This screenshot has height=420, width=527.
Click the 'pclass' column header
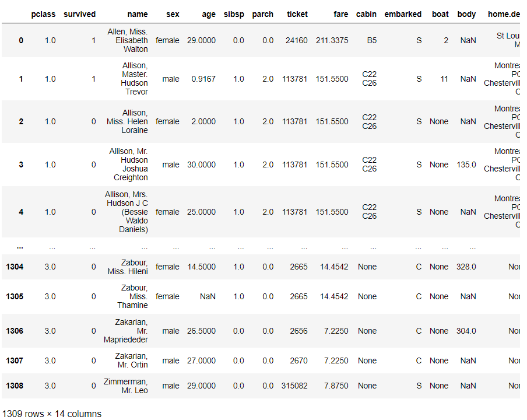point(43,14)
